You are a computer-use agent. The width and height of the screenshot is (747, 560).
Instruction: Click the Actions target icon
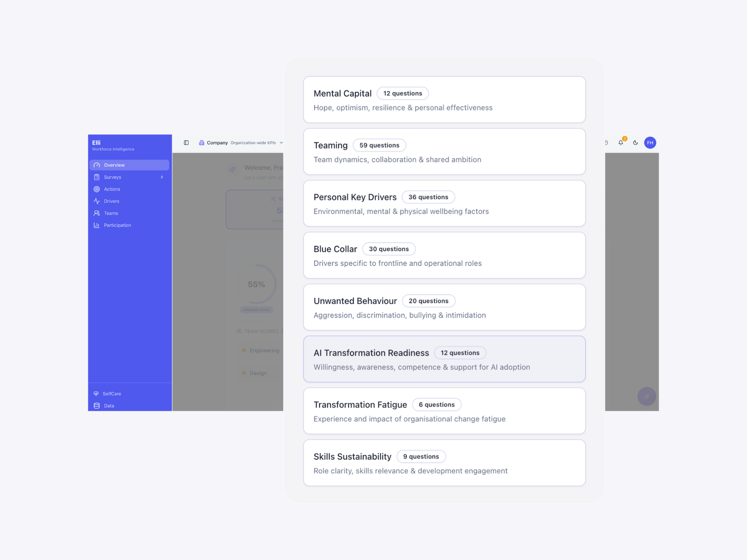click(97, 189)
